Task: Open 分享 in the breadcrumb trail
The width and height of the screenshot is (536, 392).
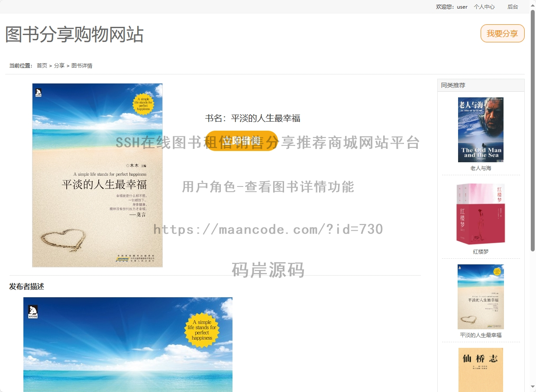Action: [59, 66]
